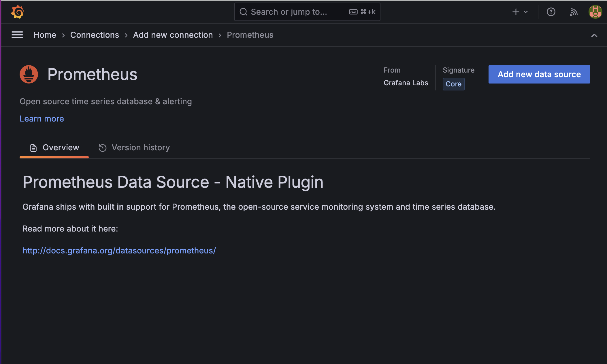This screenshot has height=364, width=607.
Task: Open the hamburger navigation menu
Action: point(17,35)
